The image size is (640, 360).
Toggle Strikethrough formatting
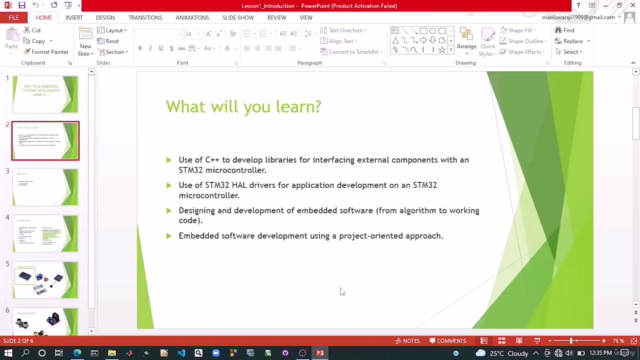click(182, 49)
